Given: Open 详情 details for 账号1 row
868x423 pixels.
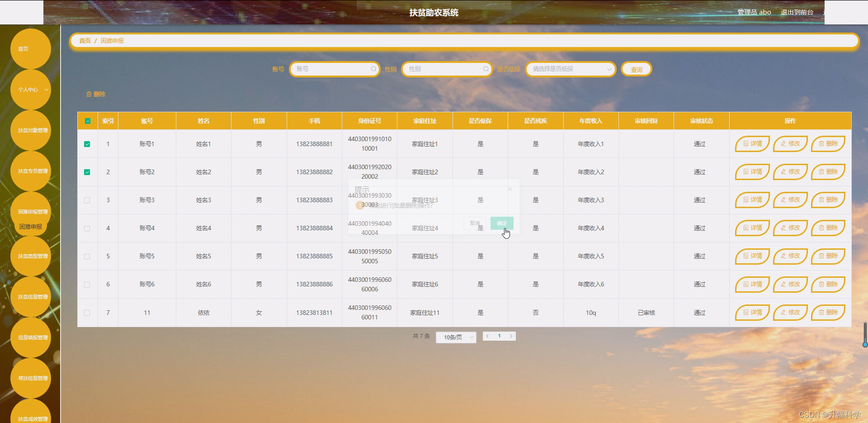Looking at the screenshot, I should [x=752, y=144].
